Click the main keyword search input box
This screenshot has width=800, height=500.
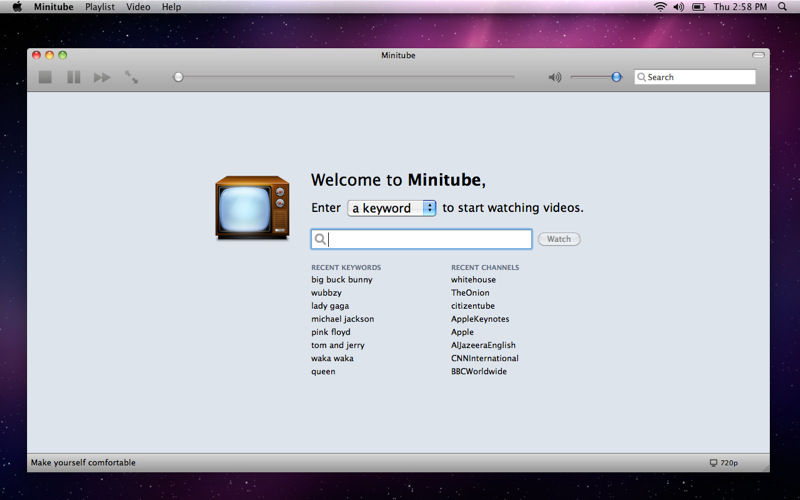(x=421, y=239)
